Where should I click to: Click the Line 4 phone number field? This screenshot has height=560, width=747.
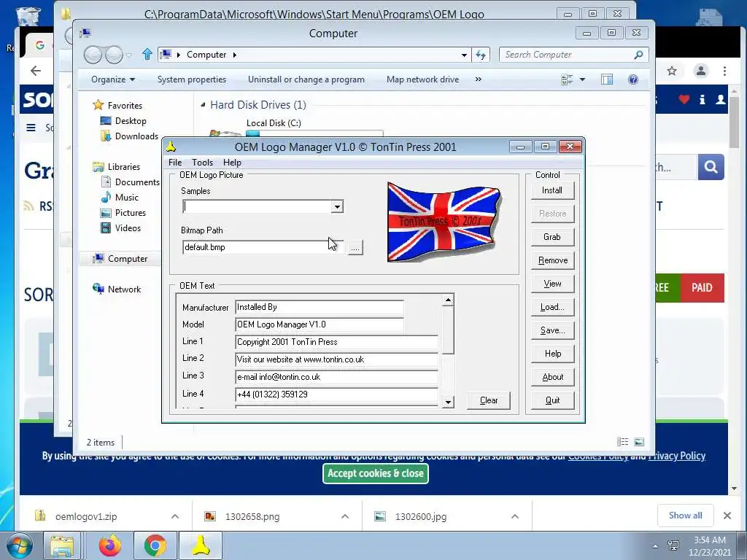pyautogui.click(x=336, y=394)
